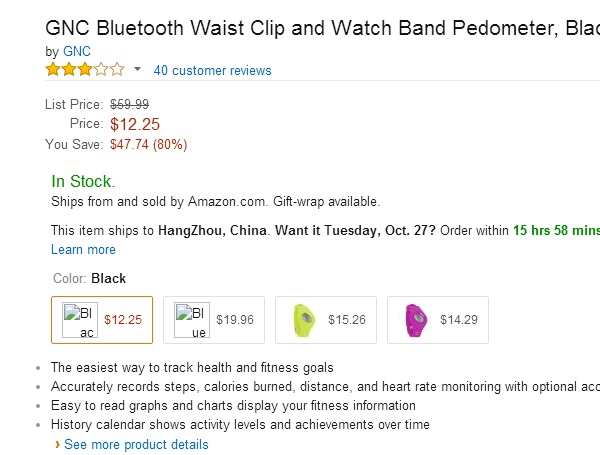Screen dimensions: 600x455
Task: Click the broken image icon in Blue swatch
Action: 191,320
